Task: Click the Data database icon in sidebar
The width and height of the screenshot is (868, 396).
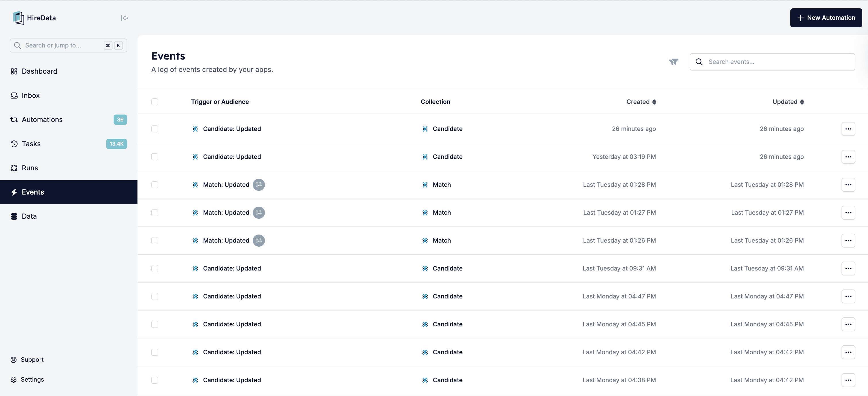Action: 14,216
